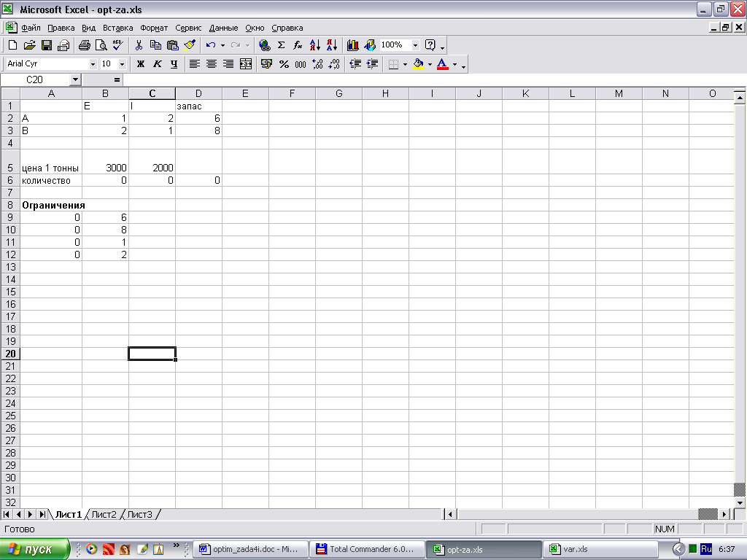Toggle align right
Image resolution: width=747 pixels, height=560 pixels.
pyautogui.click(x=228, y=64)
